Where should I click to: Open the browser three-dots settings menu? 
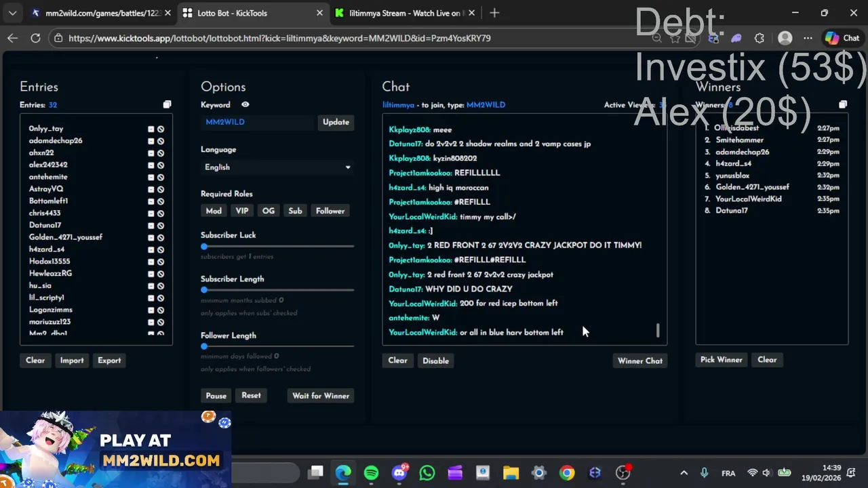808,38
